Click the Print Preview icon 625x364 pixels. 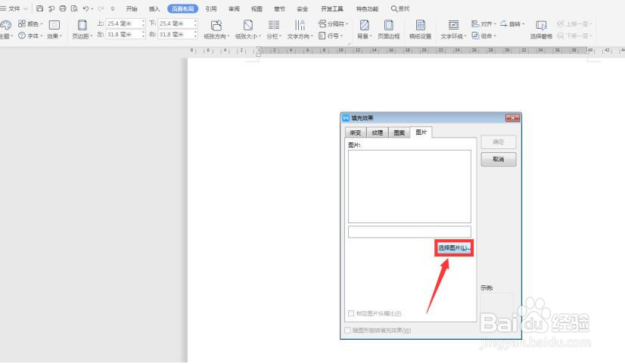pyautogui.click(x=74, y=8)
